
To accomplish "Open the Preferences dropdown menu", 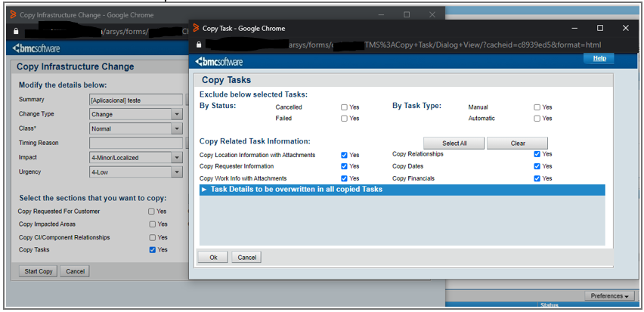I will (609, 296).
